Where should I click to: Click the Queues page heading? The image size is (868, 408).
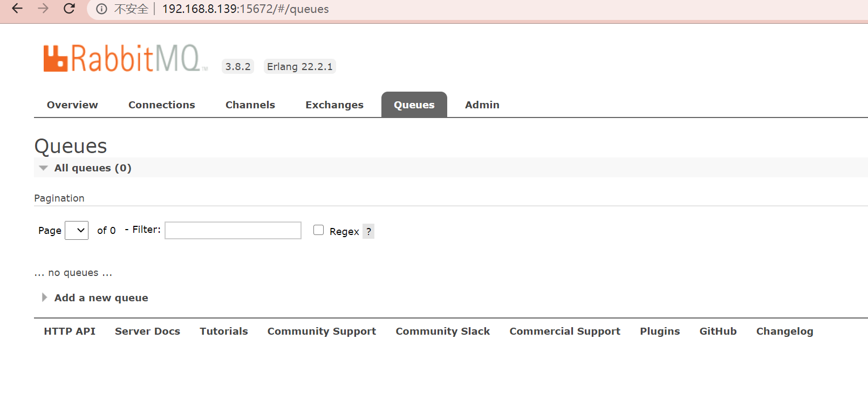[71, 146]
